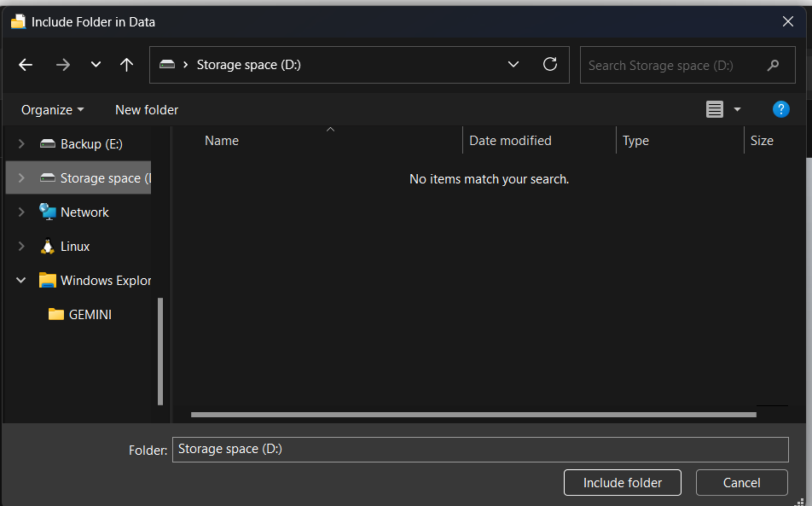Click the Network icon in sidebar
812x506 pixels.
pyautogui.click(x=48, y=212)
